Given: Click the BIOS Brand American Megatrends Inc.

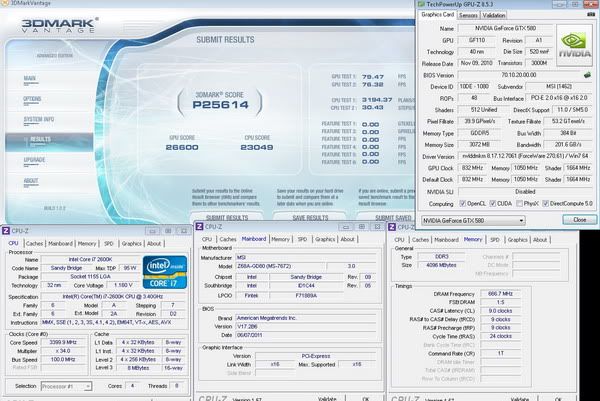Looking at the screenshot, I should (305, 318).
